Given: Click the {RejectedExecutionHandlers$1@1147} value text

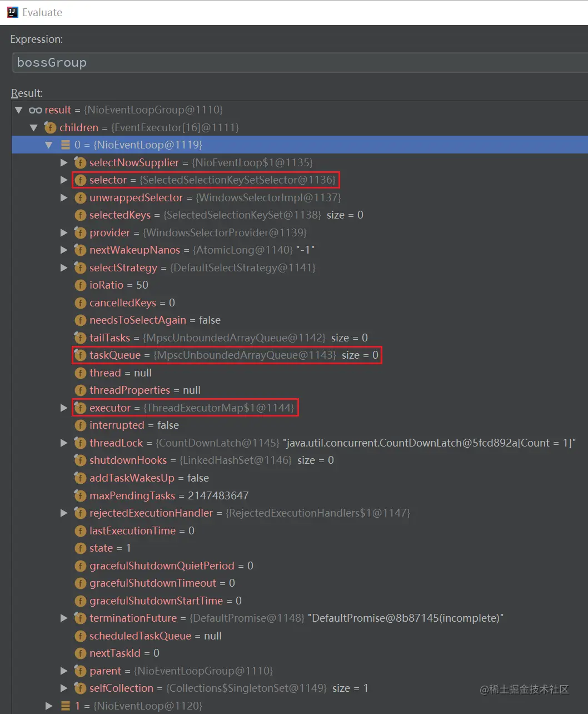Looking at the screenshot, I should (318, 513).
